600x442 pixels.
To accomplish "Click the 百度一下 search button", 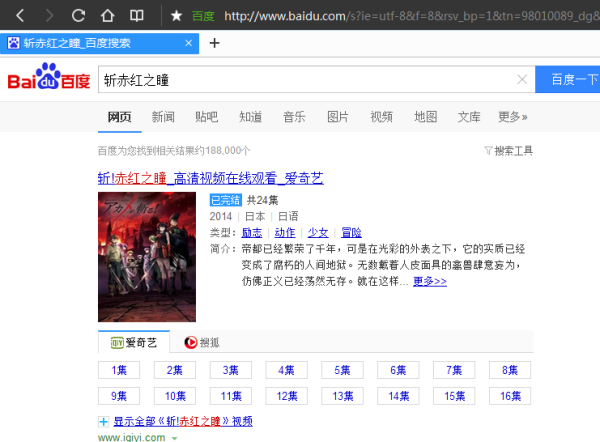I will pyautogui.click(x=567, y=80).
